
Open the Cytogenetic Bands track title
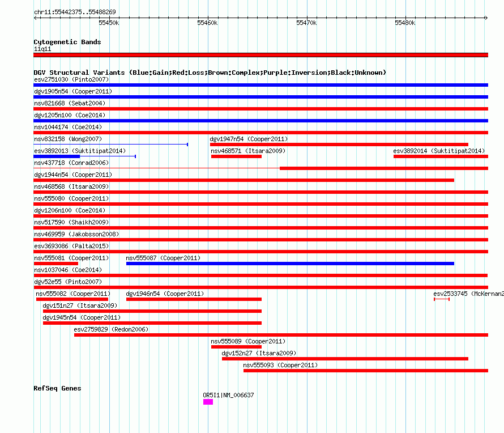pos(67,42)
